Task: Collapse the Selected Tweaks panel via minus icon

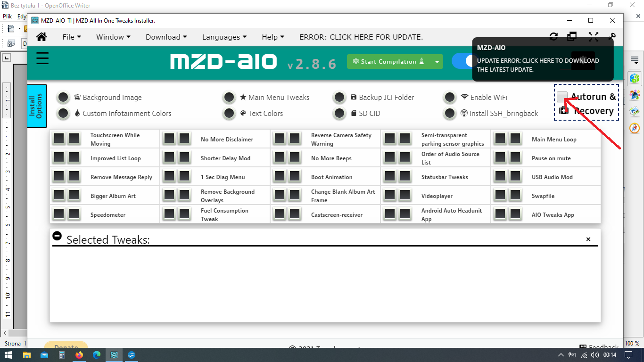Action: tap(57, 236)
